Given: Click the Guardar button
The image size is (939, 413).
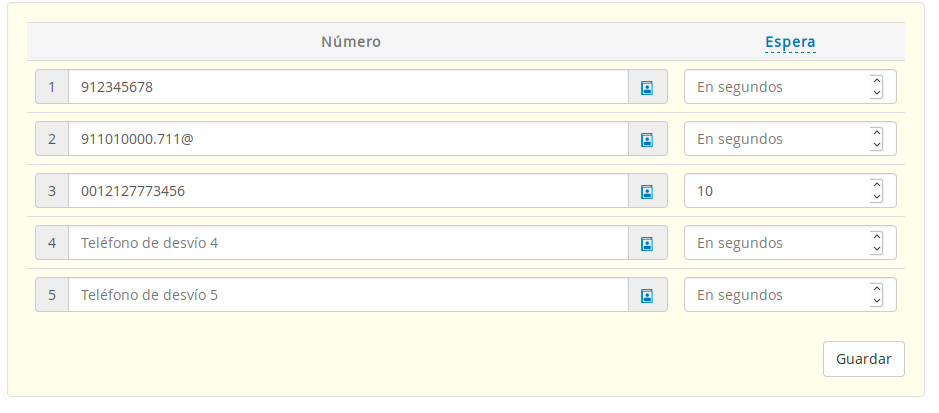Looking at the screenshot, I should (x=863, y=358).
